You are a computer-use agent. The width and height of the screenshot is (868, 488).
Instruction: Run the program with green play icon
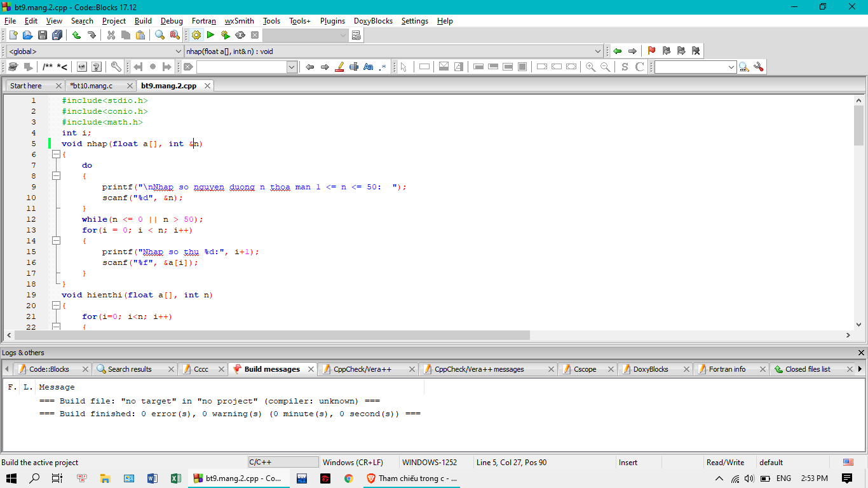pyautogui.click(x=210, y=35)
